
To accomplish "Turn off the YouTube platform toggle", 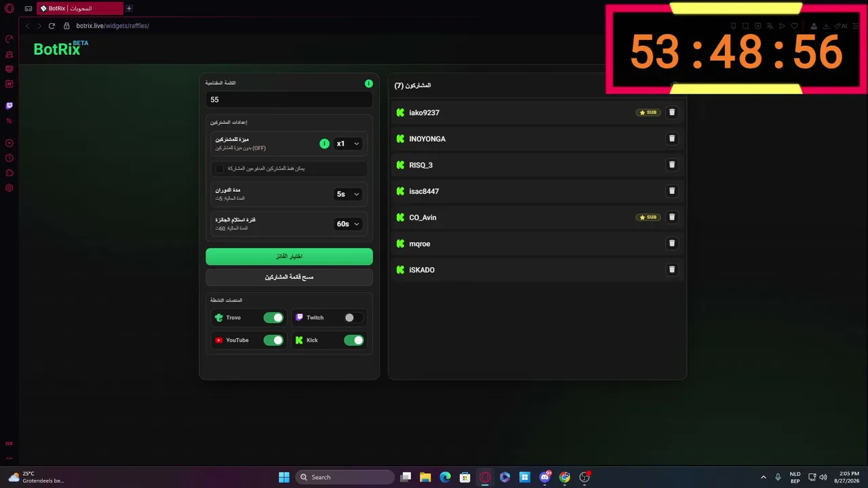I will tap(273, 340).
